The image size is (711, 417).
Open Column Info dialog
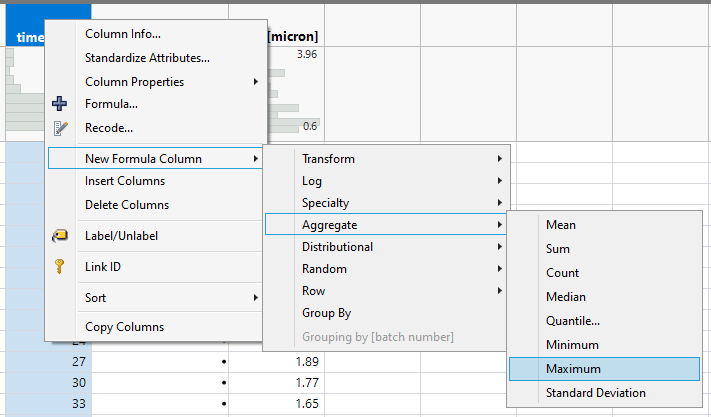pyautogui.click(x=155, y=34)
